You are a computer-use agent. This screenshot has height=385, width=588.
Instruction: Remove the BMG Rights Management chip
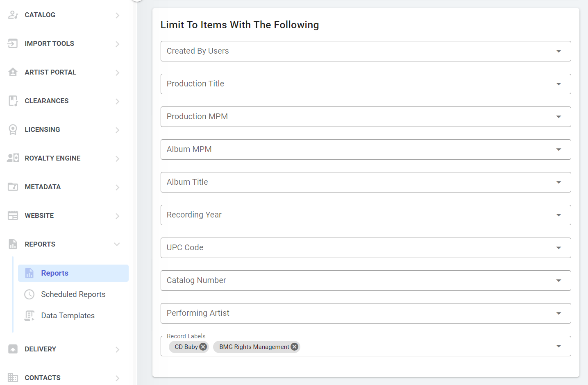click(295, 347)
